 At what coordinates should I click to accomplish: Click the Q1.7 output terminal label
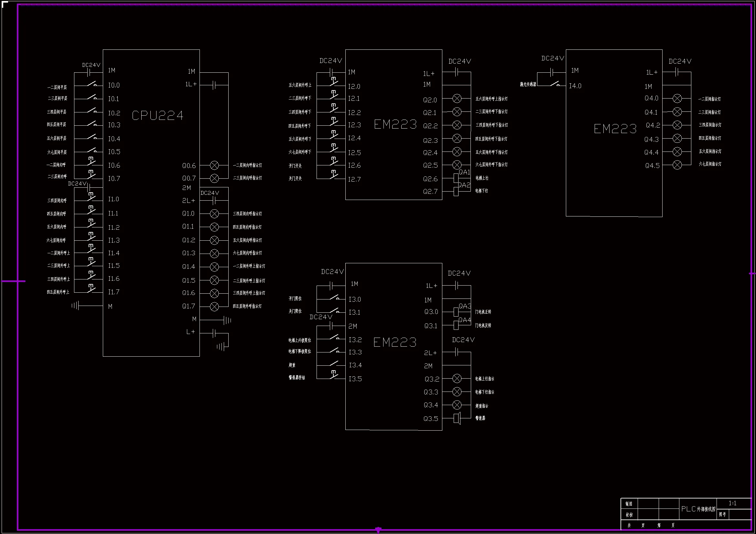pos(189,306)
